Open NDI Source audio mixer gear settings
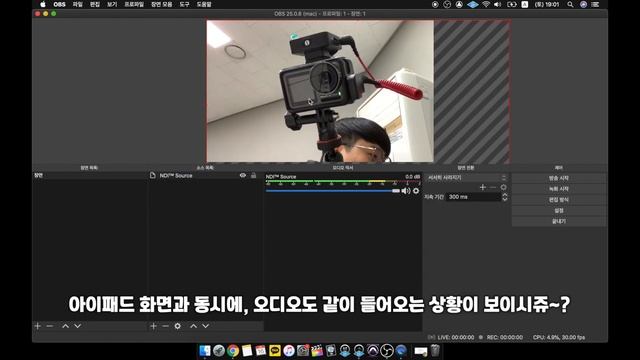 pyautogui.click(x=416, y=191)
